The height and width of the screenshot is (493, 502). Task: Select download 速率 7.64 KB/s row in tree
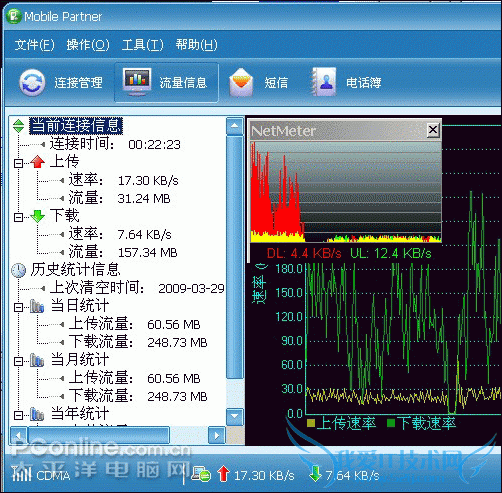tap(120, 234)
